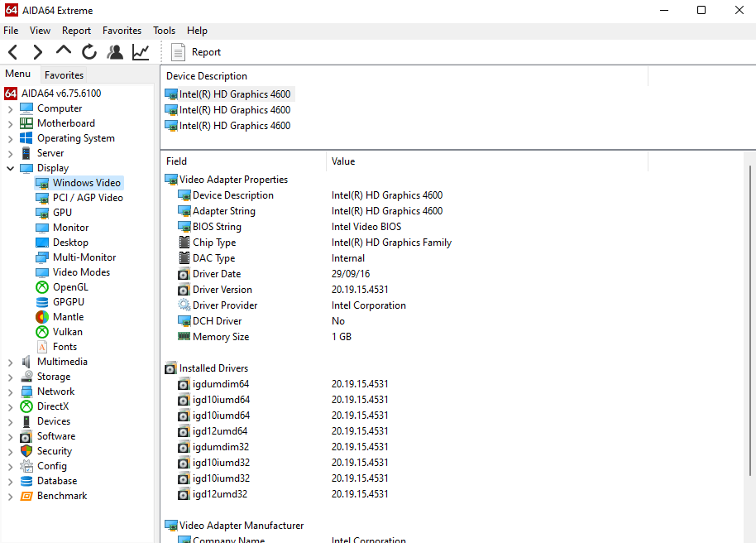Select the Network icon
Screen dimensions: 756x543
[26, 392]
